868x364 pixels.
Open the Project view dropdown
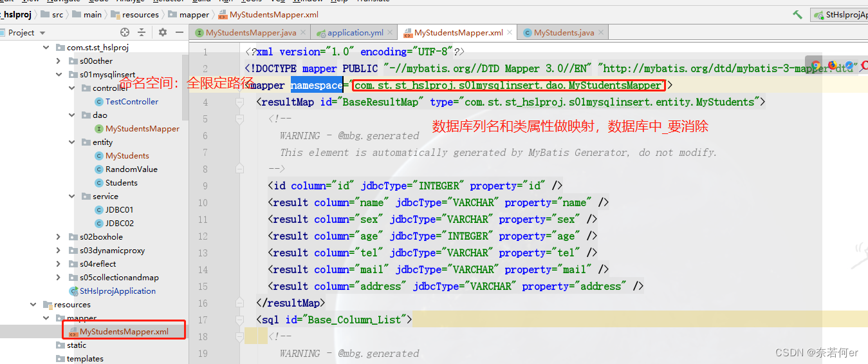tap(42, 33)
